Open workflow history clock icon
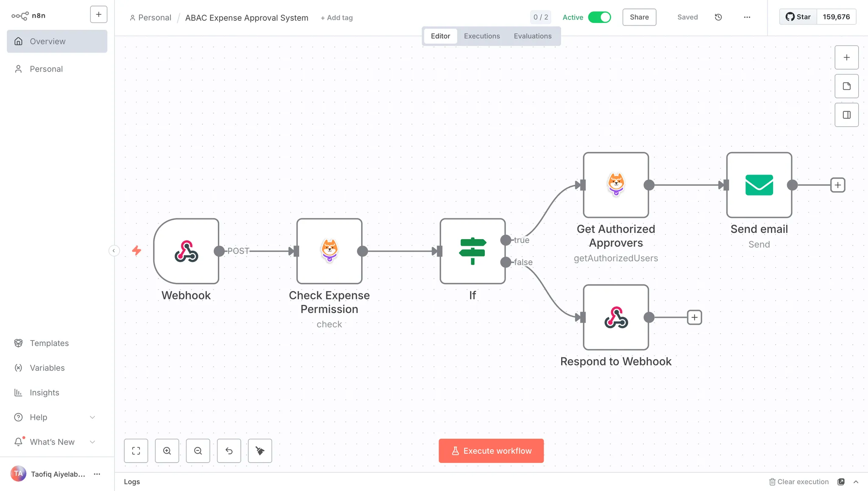Screen dimensions: 868x491 tap(718, 17)
